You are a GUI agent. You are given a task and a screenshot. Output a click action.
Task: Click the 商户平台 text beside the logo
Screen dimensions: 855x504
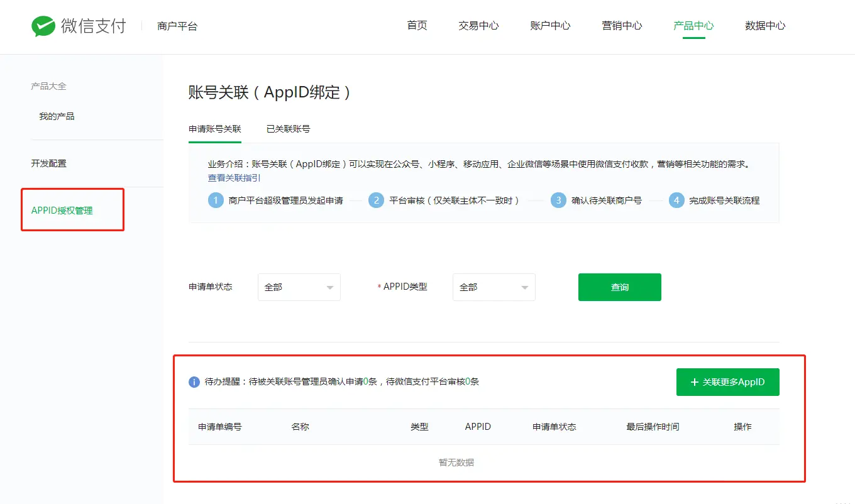click(177, 26)
